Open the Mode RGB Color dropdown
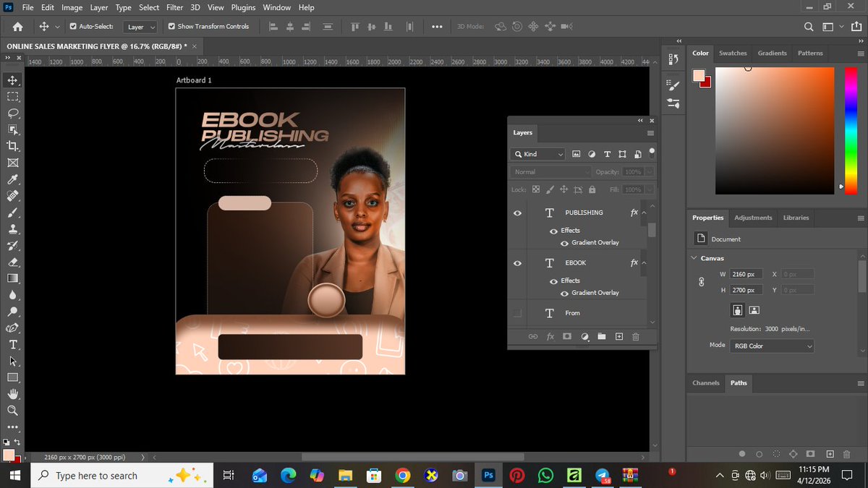 771,346
